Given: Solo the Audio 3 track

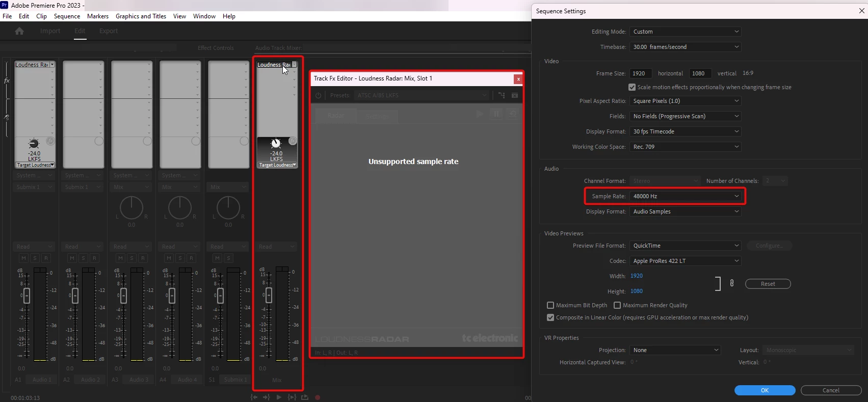Looking at the screenshot, I should [131, 258].
